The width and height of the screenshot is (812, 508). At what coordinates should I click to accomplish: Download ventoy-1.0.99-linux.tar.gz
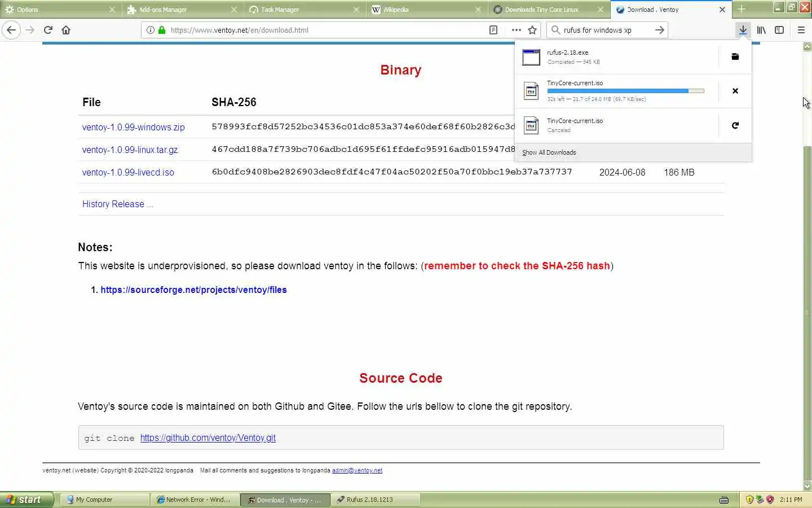130,150
